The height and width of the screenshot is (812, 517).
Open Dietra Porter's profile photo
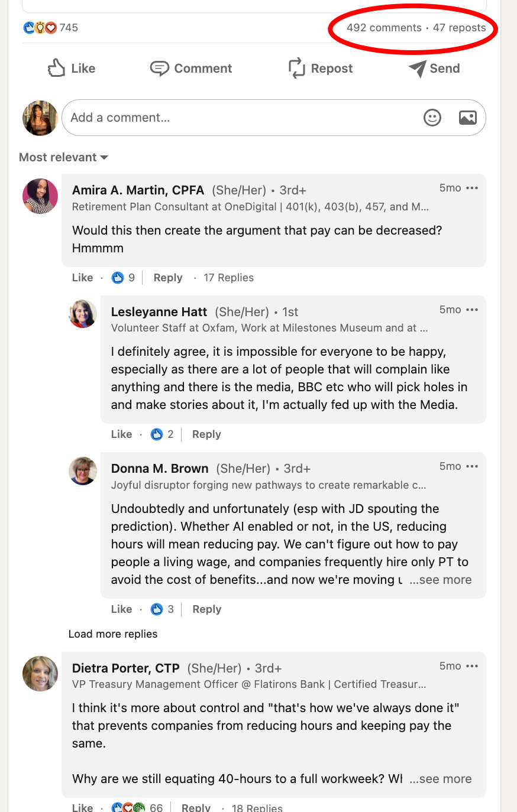coord(40,674)
